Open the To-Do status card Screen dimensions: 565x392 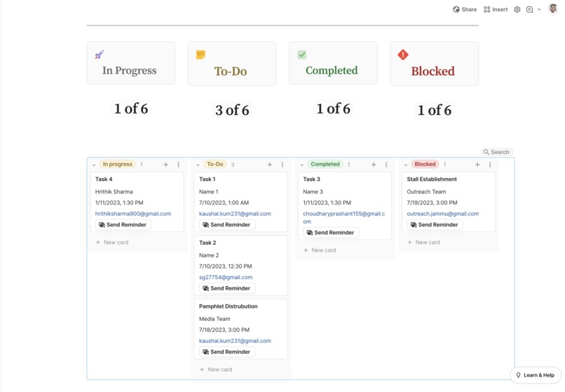[x=232, y=64]
